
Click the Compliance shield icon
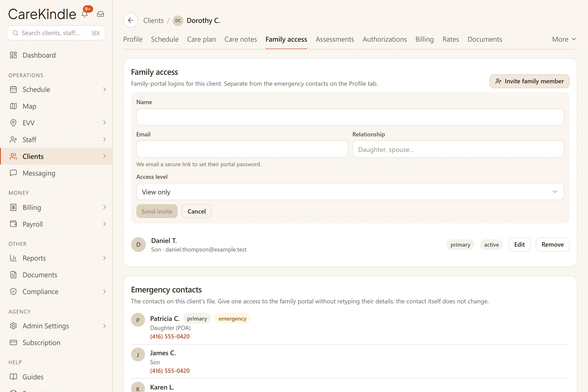tap(13, 292)
